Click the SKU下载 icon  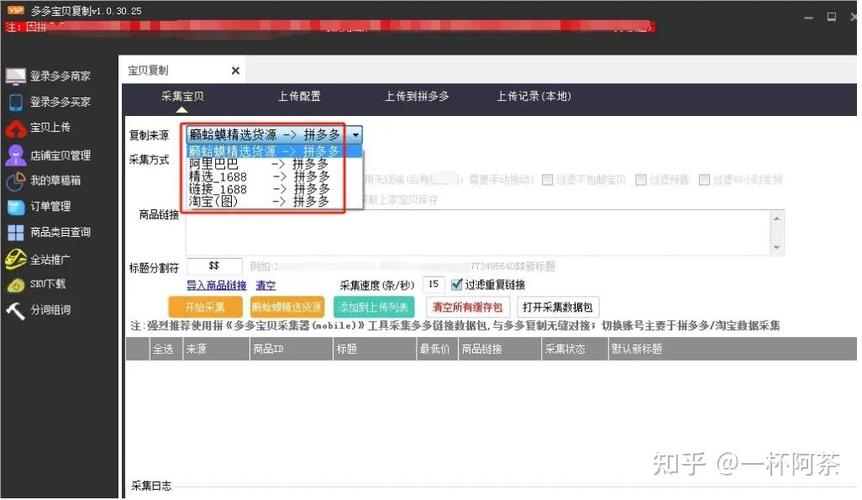tap(15, 285)
